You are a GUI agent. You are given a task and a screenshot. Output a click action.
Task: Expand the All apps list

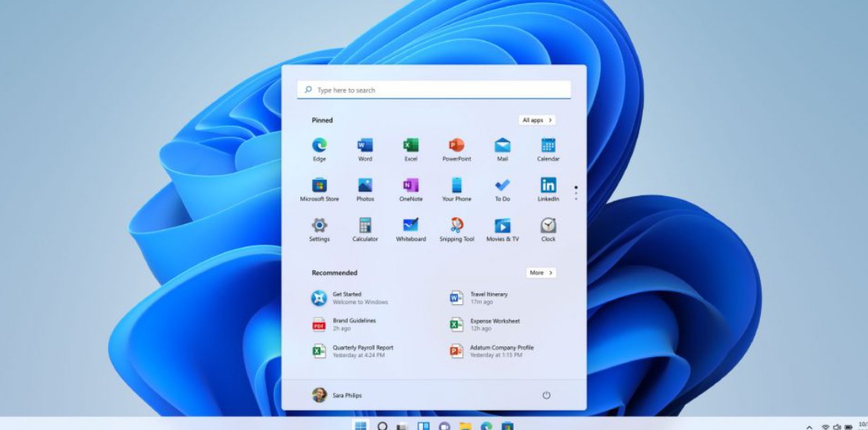point(537,120)
